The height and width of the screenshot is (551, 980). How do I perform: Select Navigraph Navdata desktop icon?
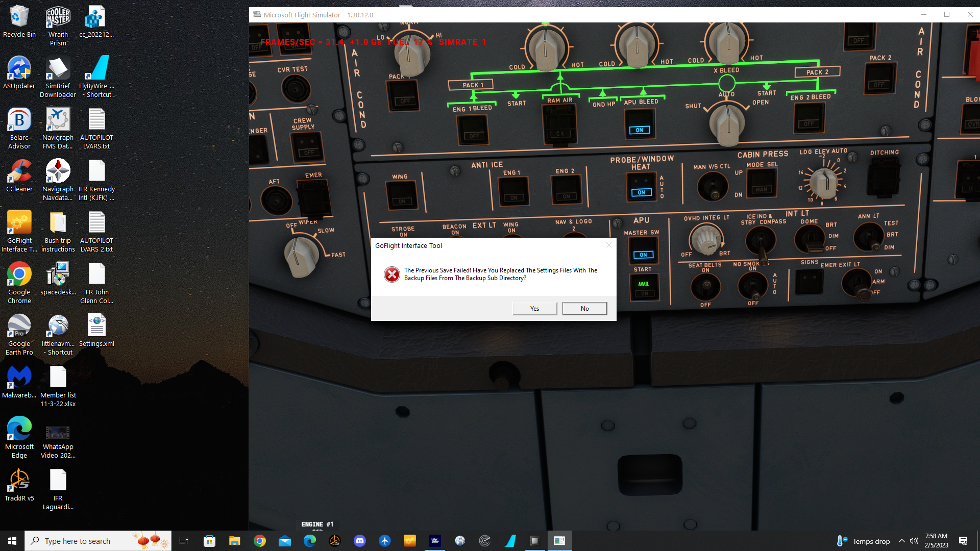pos(58,180)
